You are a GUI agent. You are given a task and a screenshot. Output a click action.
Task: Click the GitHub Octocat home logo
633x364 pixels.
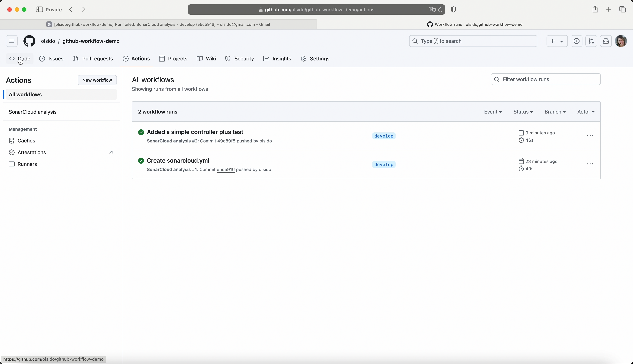click(x=29, y=41)
